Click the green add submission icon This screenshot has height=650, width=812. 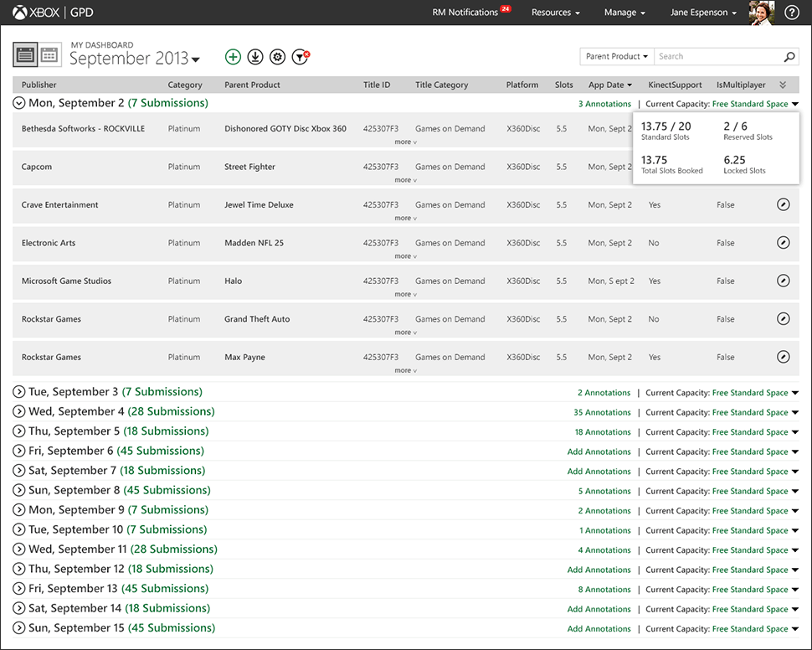coord(233,56)
